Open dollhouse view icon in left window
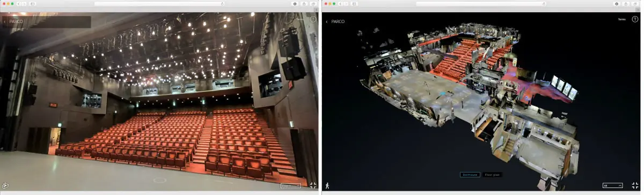644x195 pixels. tap(6, 185)
